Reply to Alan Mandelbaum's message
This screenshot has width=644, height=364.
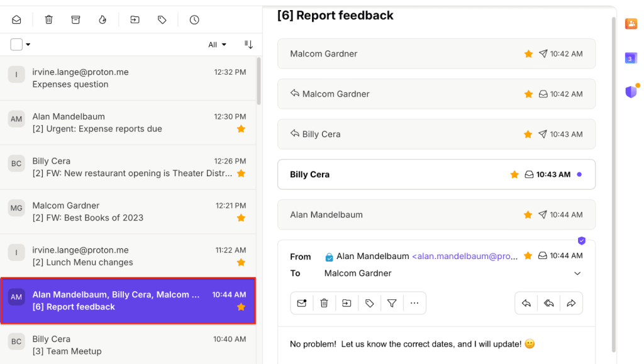[526, 302]
